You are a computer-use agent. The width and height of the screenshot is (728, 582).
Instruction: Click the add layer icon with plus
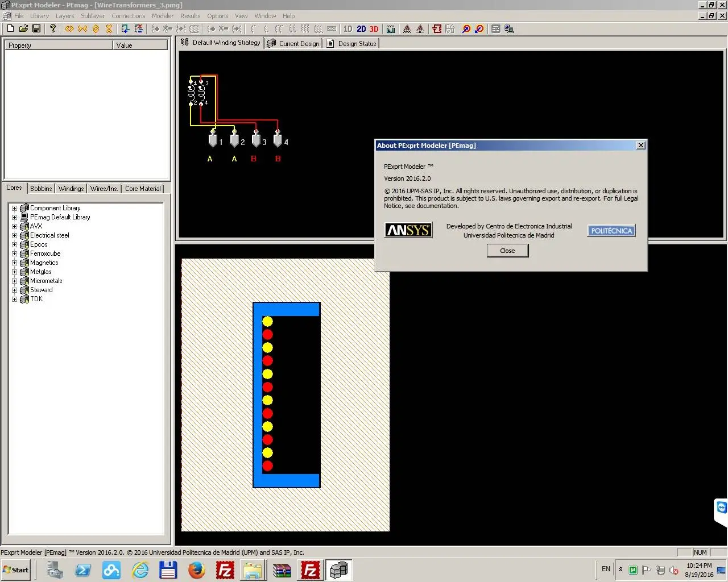click(x=125, y=28)
